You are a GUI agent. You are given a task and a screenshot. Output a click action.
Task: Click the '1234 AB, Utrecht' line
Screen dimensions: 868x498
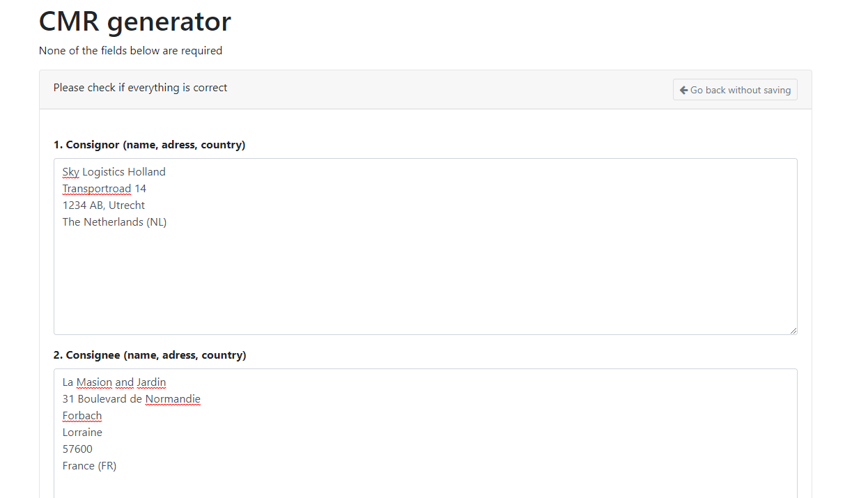pyautogui.click(x=103, y=205)
